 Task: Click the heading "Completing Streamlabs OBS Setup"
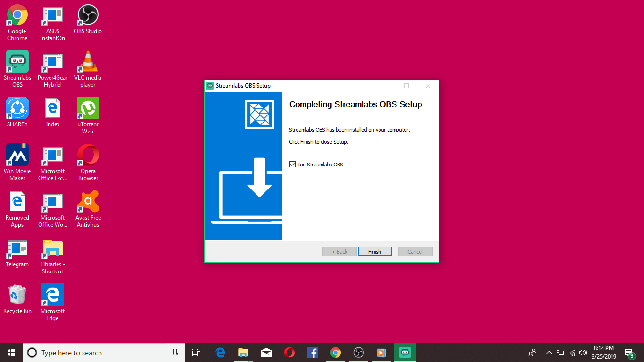(356, 105)
